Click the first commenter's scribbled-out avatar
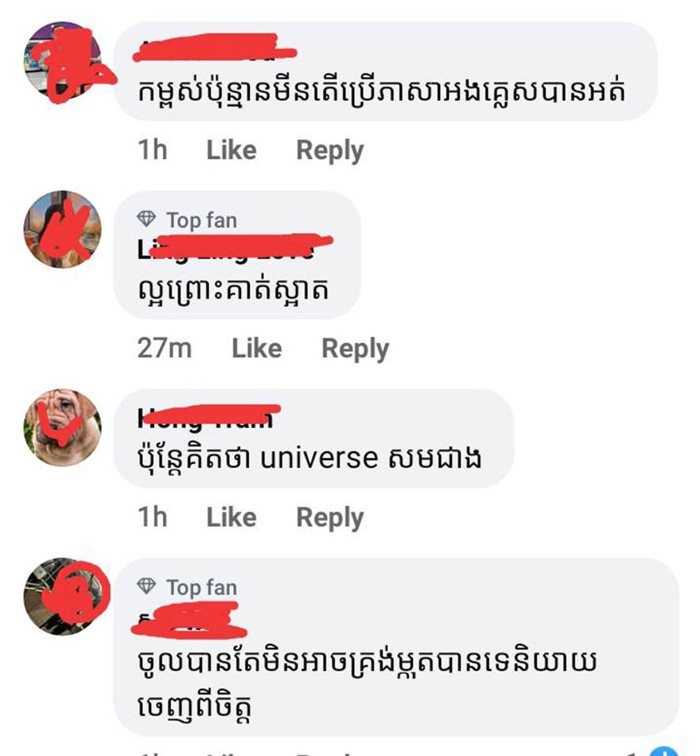 point(63,60)
